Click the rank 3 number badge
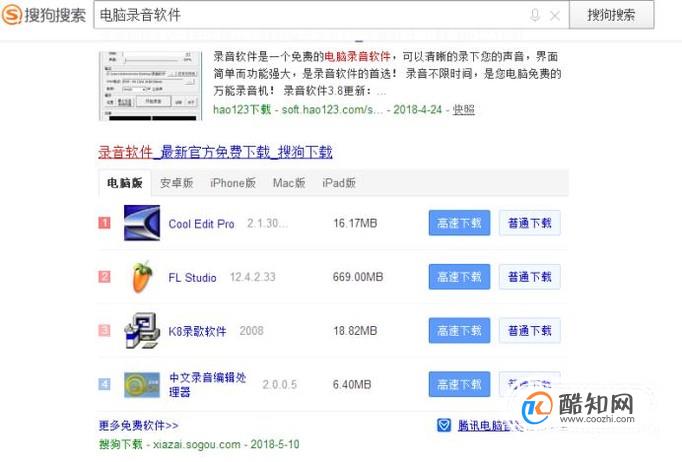This screenshot has height=462, width=682. (104, 331)
